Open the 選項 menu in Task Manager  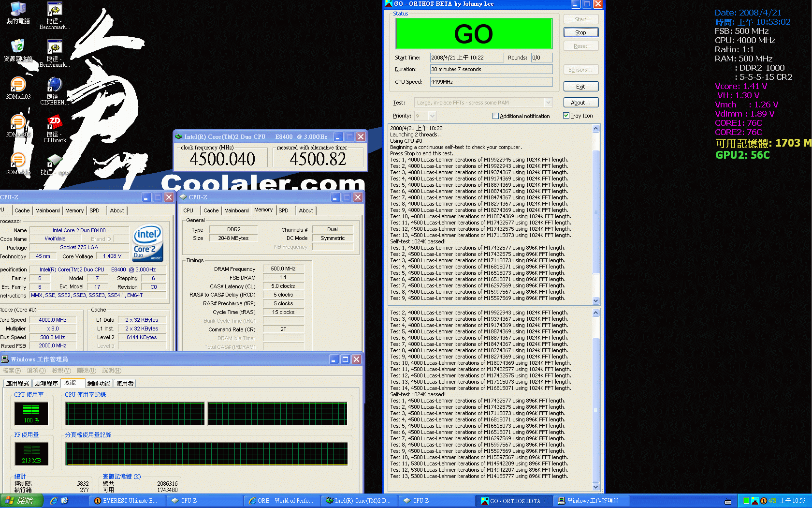pyautogui.click(x=36, y=371)
